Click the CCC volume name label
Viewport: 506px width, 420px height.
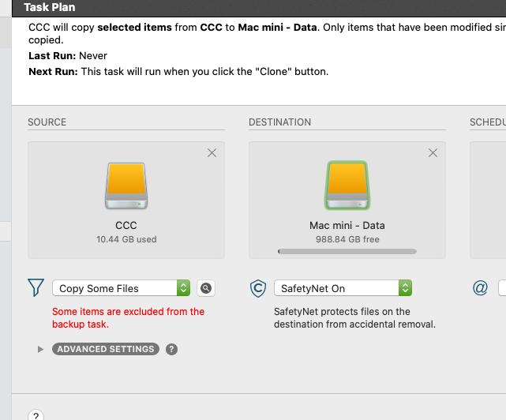126,225
